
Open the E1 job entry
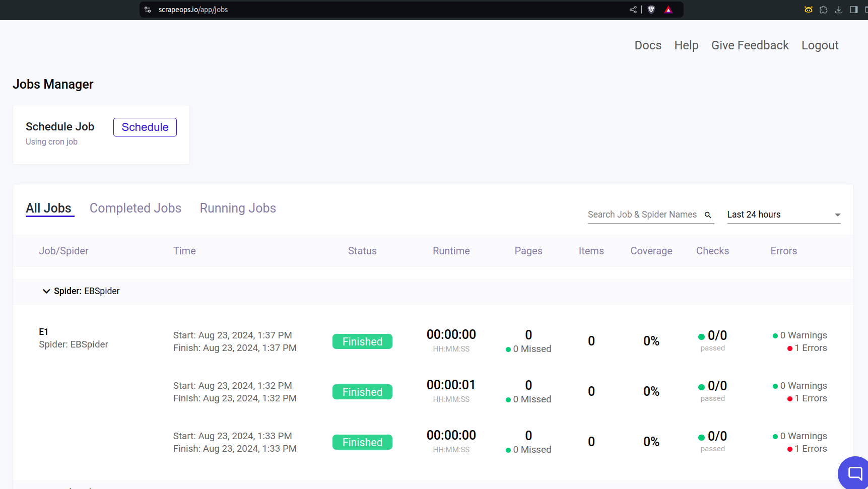click(x=44, y=332)
